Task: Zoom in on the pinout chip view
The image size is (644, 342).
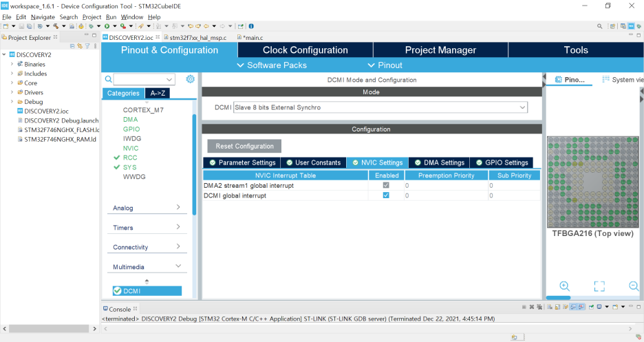Action: tap(565, 286)
